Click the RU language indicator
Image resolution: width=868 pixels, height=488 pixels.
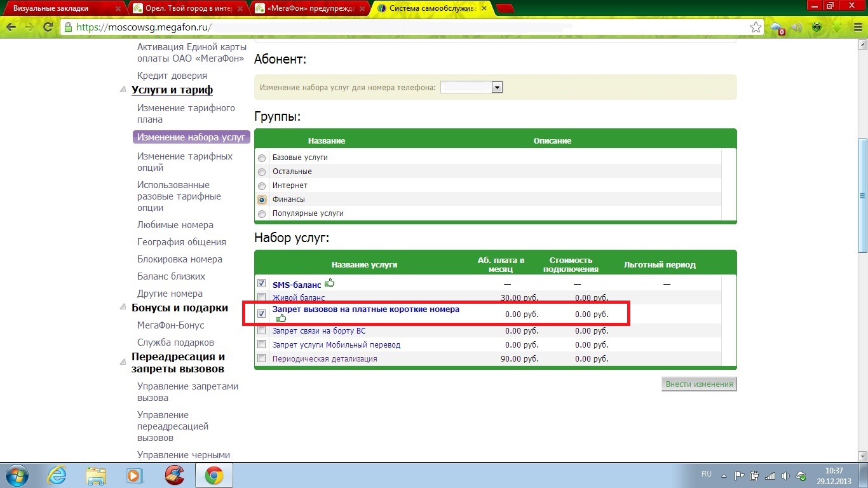[707, 474]
